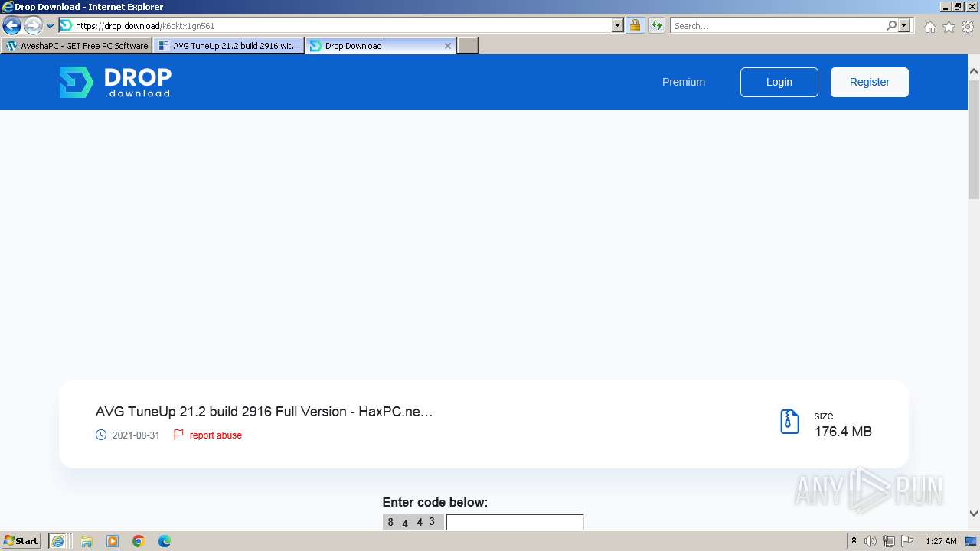Open the Windows Start button
Viewport: 980px width, 551px height.
(x=21, y=541)
